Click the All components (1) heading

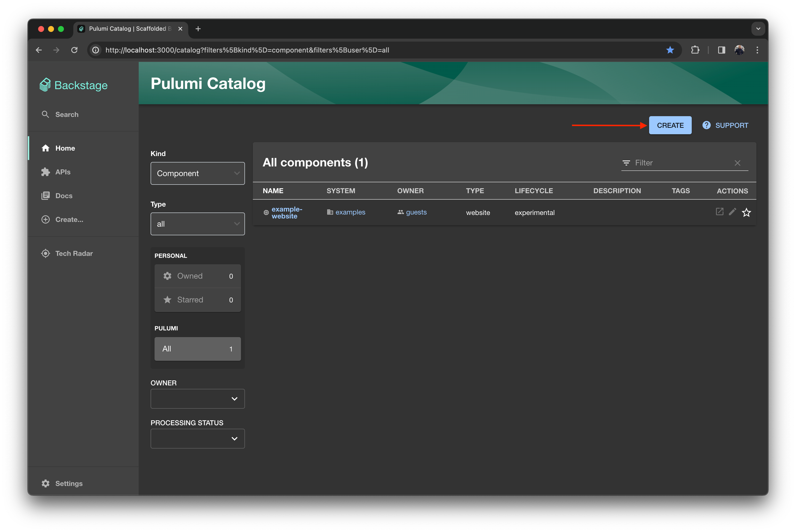[315, 162]
